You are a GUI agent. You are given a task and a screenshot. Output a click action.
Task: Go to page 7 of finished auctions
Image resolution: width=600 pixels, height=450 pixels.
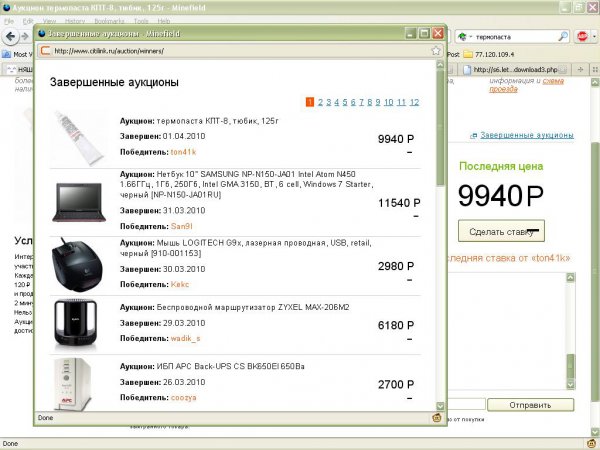pos(361,102)
